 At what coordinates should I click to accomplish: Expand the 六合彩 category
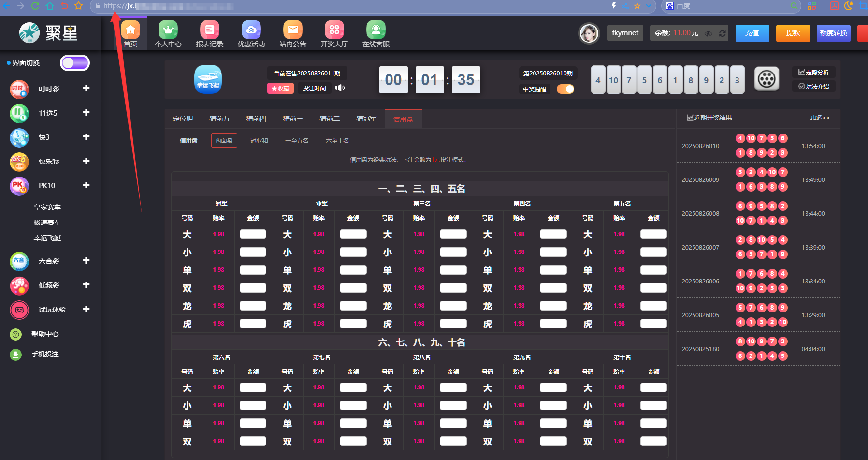pos(86,261)
